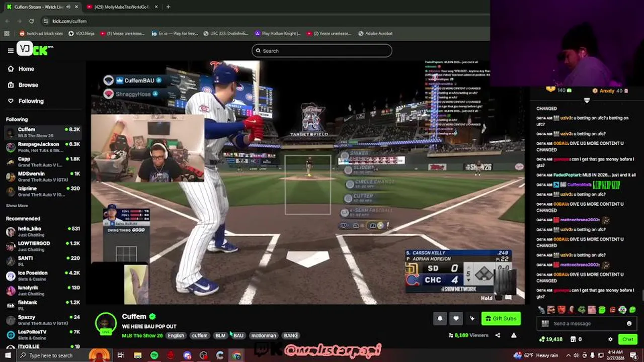The height and width of the screenshot is (362, 644).
Task: Open Capp's channel in the sidebar
Action: pos(43,161)
